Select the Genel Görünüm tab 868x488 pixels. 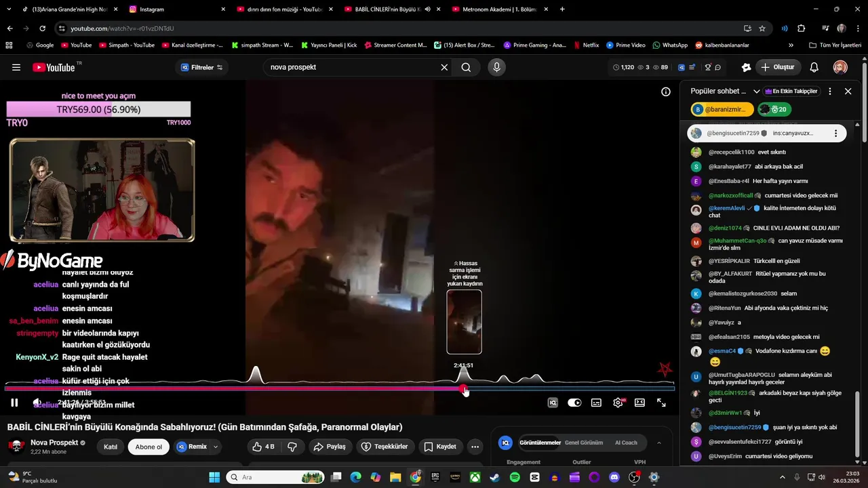pyautogui.click(x=584, y=443)
